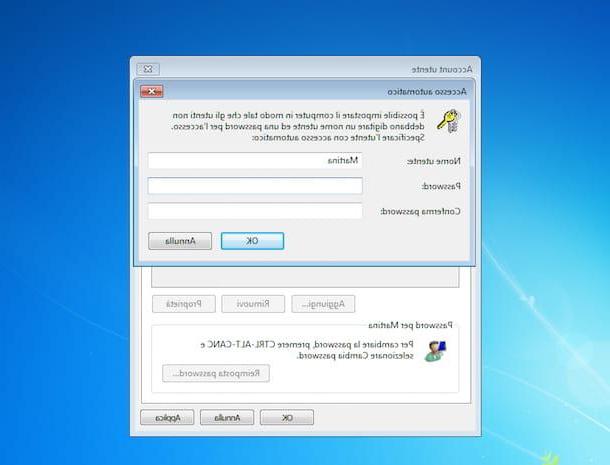The image size is (610, 465).
Task: Open Proprietà button in Account utente
Action: pyautogui.click(x=184, y=304)
